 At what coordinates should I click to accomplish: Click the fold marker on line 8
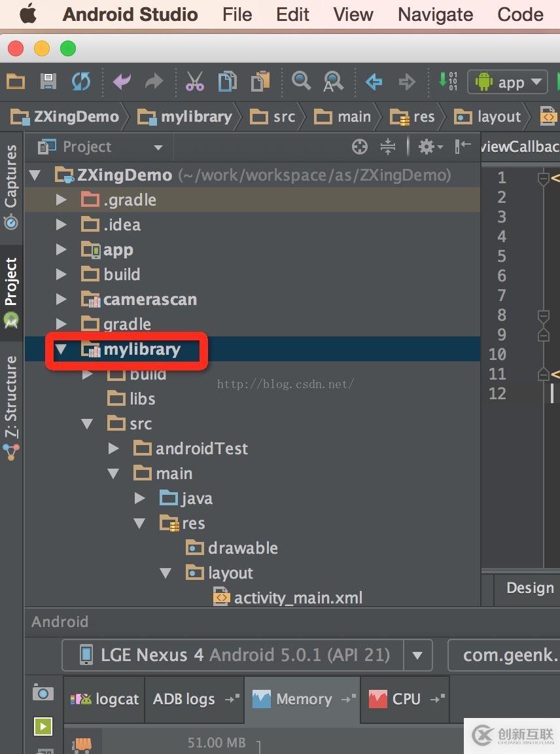[x=543, y=316]
